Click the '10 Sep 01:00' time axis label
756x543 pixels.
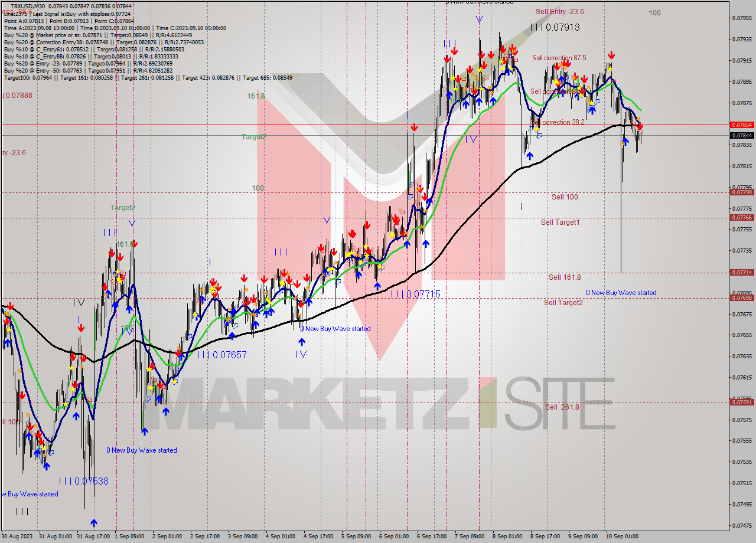coord(622,537)
